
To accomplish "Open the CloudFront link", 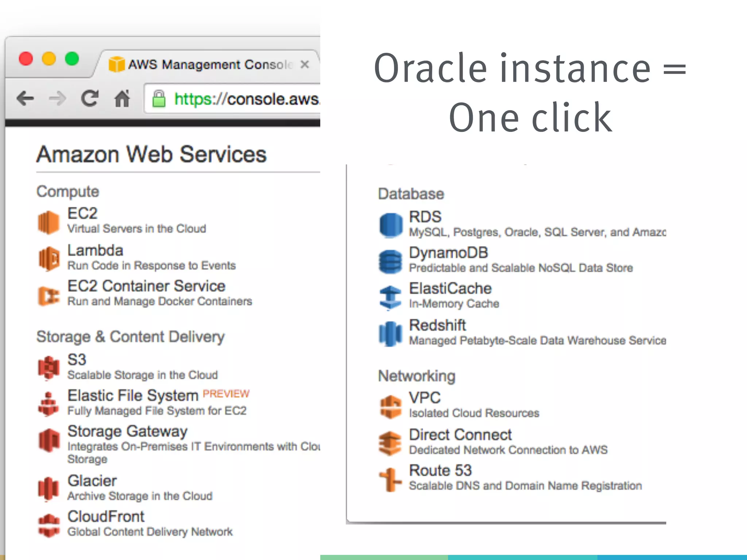I will [x=106, y=516].
